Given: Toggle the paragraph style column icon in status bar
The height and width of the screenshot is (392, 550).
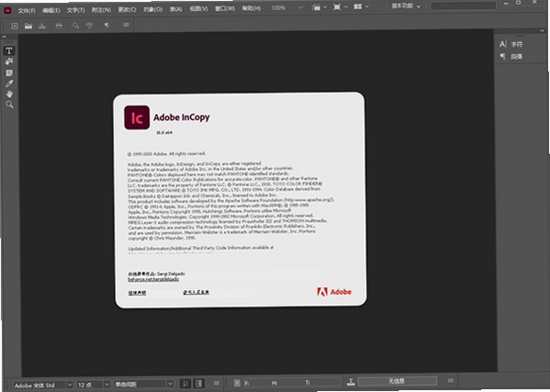Looking at the screenshot, I should click(199, 383).
